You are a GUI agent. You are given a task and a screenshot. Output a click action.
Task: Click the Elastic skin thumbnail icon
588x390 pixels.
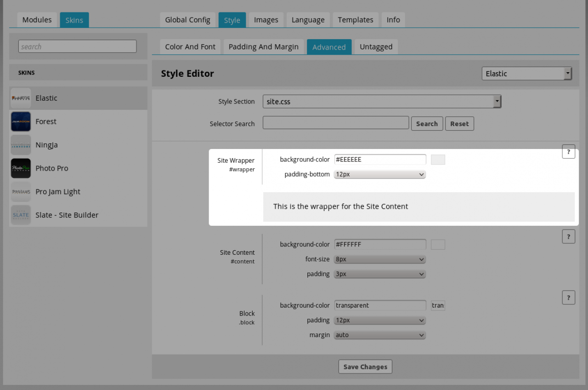coord(21,98)
